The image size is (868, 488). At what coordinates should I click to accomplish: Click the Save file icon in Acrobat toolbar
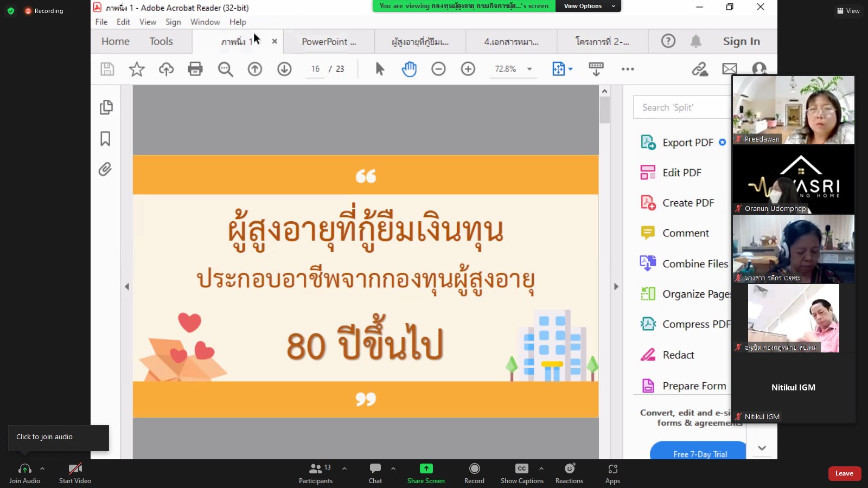pyautogui.click(x=107, y=69)
